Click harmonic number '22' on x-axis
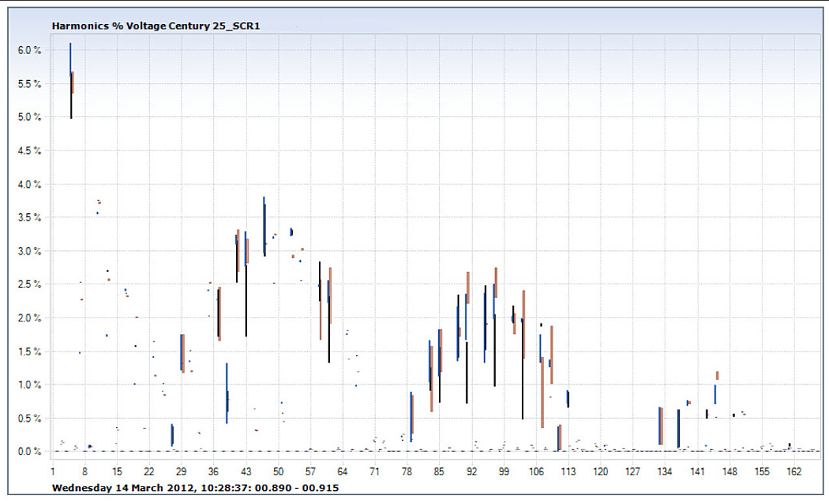 click(149, 471)
